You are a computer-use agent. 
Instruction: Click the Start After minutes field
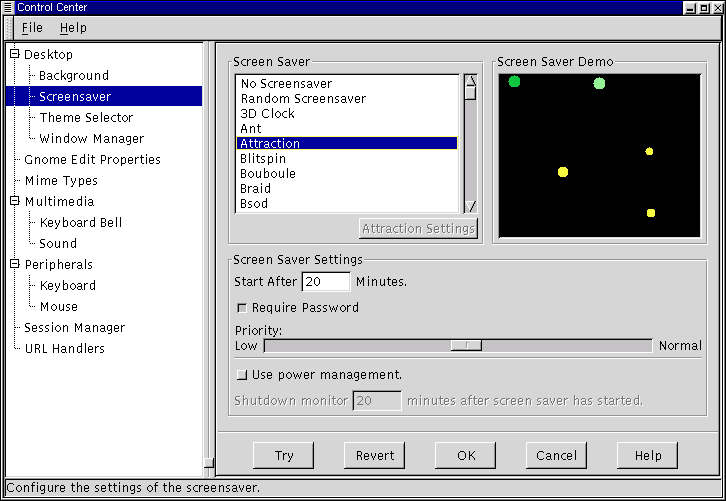pyautogui.click(x=325, y=282)
